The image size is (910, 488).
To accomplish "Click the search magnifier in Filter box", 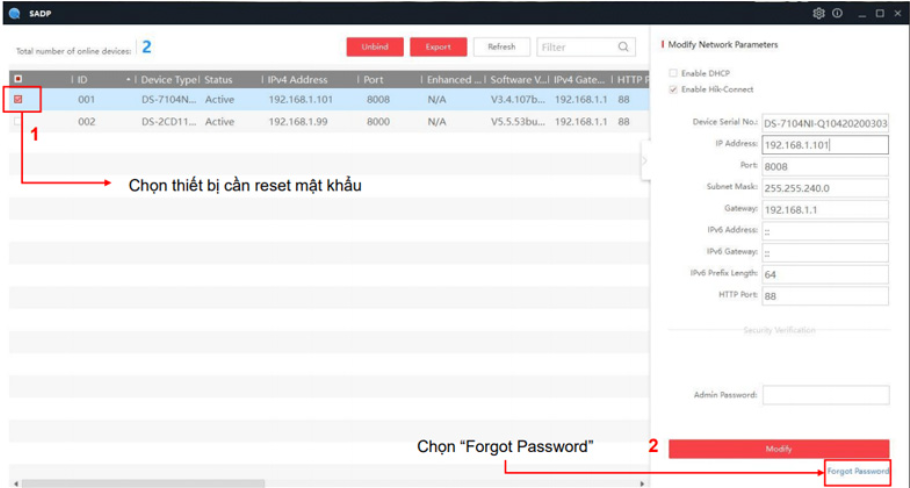I will click(623, 47).
